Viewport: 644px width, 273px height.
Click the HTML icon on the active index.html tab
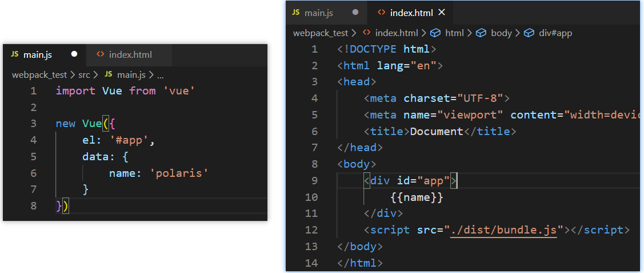(381, 12)
